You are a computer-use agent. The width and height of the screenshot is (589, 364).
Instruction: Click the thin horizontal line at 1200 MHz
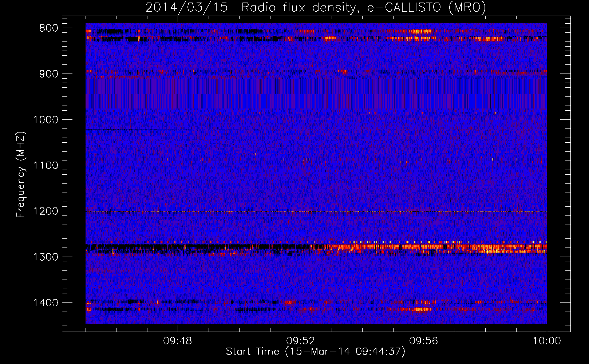(316, 211)
